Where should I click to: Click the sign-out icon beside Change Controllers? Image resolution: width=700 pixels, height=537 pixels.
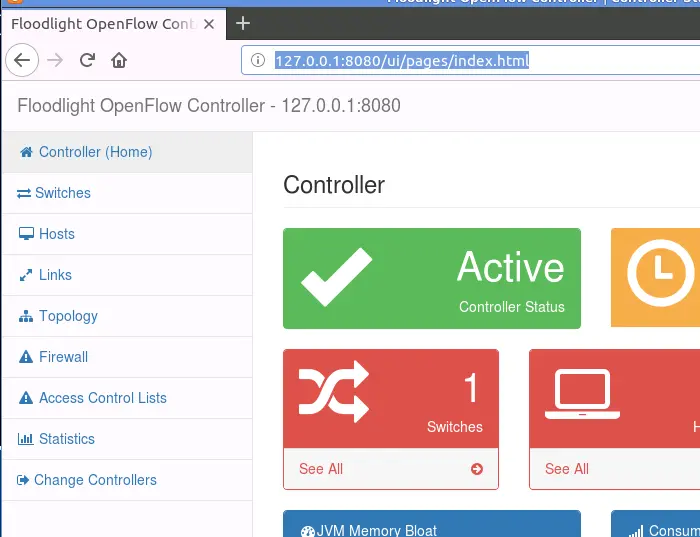[x=23, y=480]
